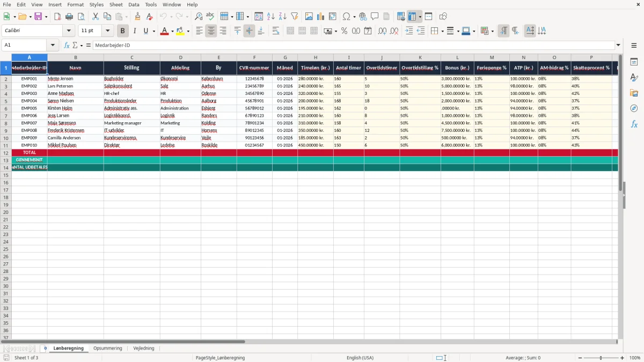Insert a comment
This screenshot has width=644, height=362.
coord(375,17)
